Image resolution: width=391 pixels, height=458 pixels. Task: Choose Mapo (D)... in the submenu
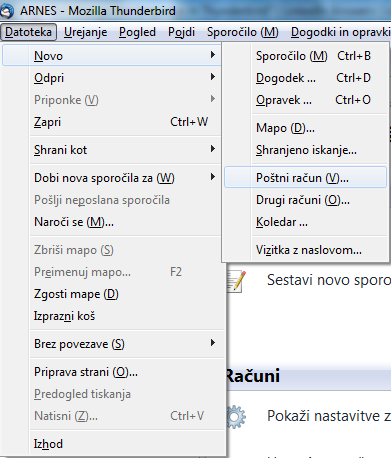point(305,128)
